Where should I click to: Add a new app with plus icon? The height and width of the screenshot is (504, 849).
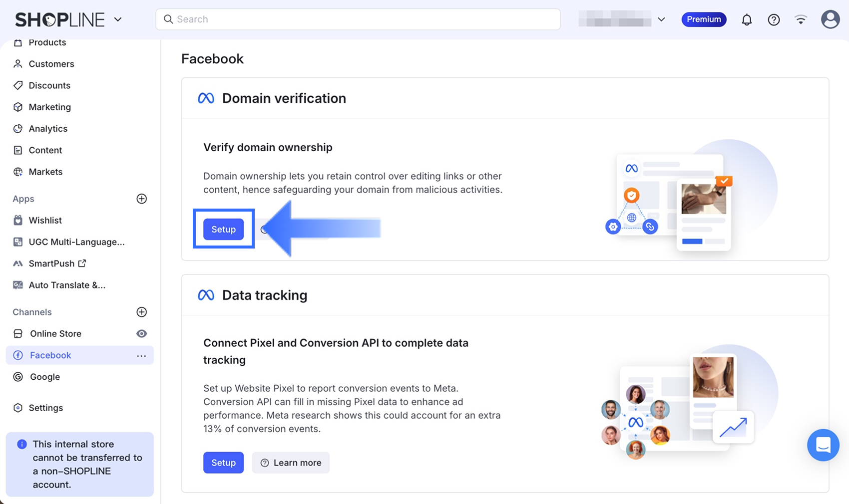[142, 199]
